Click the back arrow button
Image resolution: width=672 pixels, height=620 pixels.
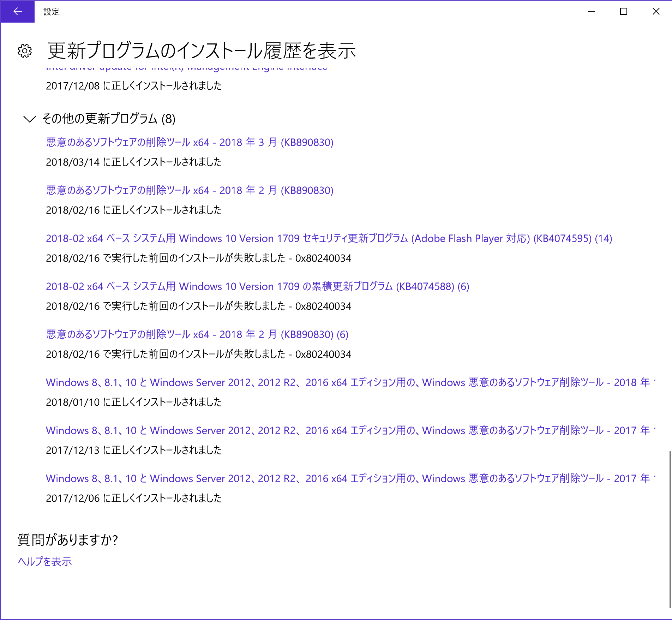(17, 12)
